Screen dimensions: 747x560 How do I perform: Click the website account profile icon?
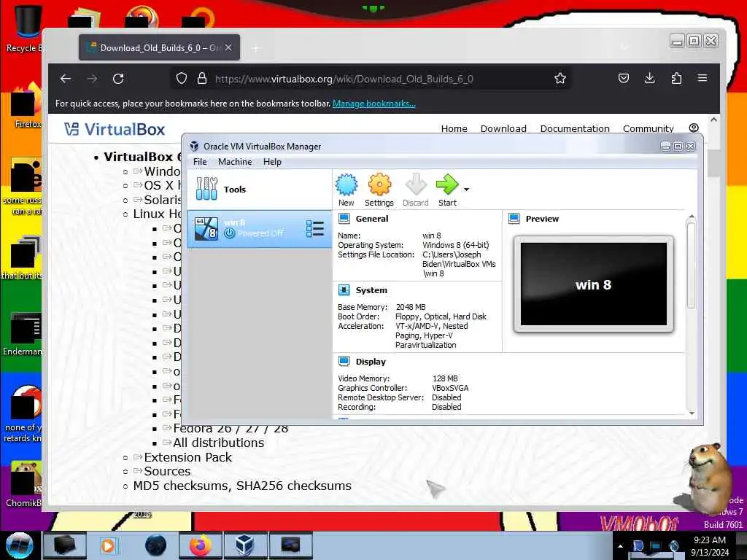click(x=694, y=128)
